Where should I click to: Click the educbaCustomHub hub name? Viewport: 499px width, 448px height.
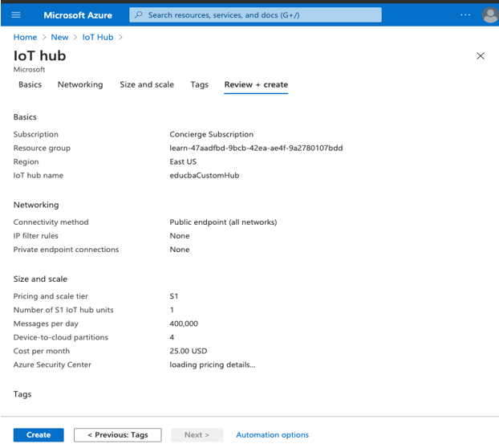pyautogui.click(x=205, y=176)
